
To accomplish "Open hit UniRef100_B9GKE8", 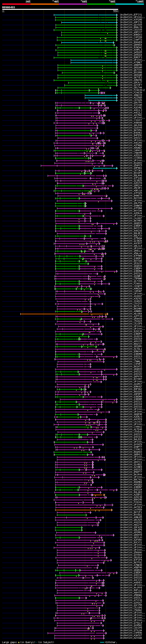I will [131, 42].
